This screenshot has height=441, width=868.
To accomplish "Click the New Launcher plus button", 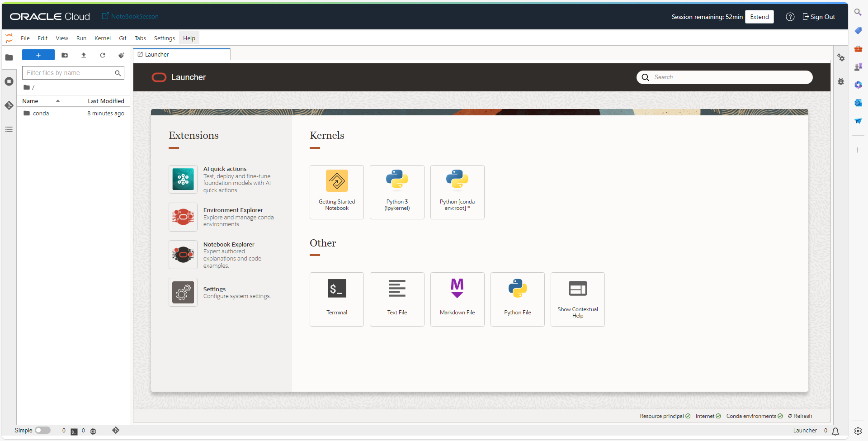I will click(x=38, y=55).
